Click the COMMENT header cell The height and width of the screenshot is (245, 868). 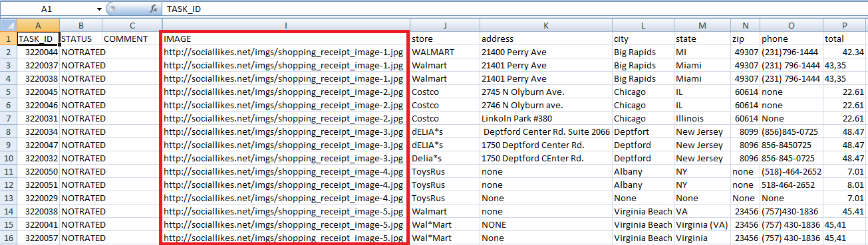[x=132, y=39]
